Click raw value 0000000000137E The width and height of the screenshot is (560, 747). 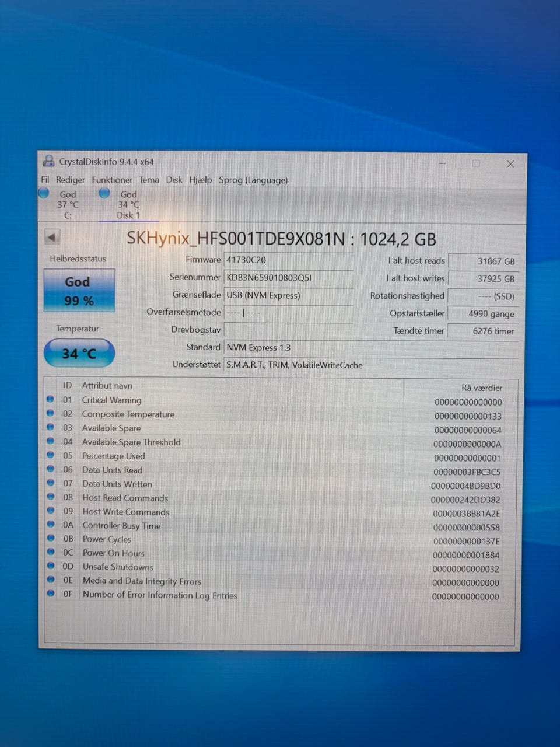(467, 542)
